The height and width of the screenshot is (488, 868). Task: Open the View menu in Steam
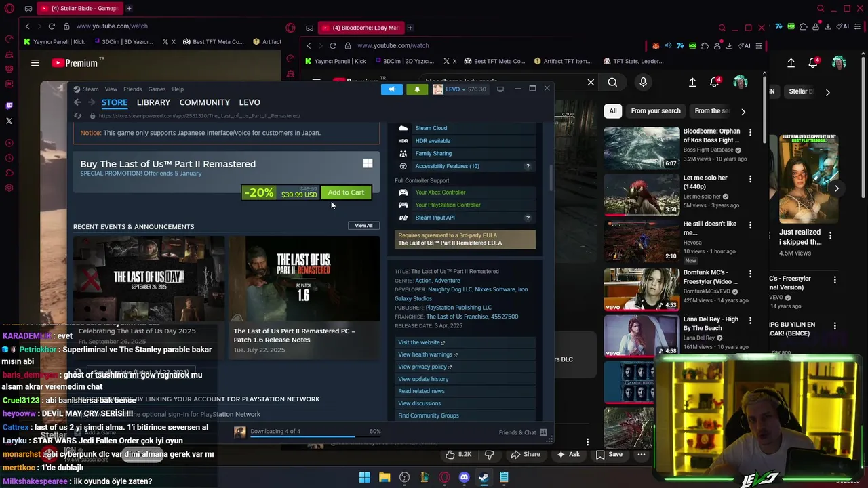coord(111,89)
